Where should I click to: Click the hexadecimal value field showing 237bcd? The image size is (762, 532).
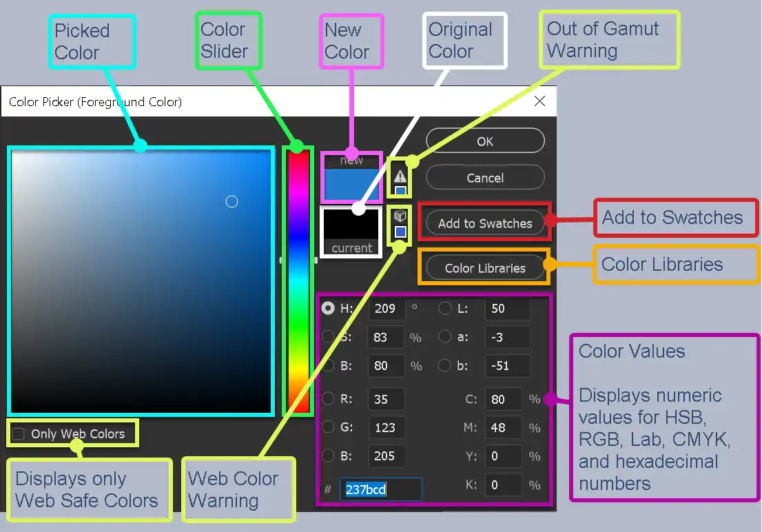(381, 489)
